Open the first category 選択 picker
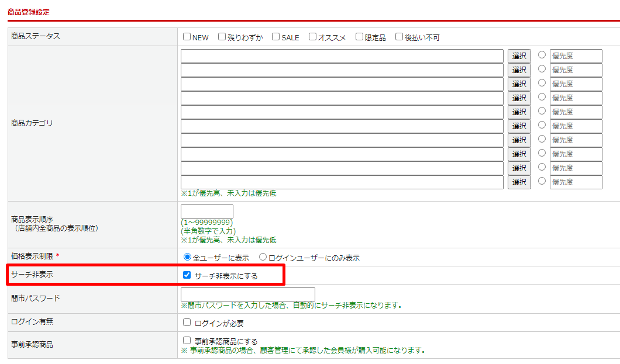 519,56
